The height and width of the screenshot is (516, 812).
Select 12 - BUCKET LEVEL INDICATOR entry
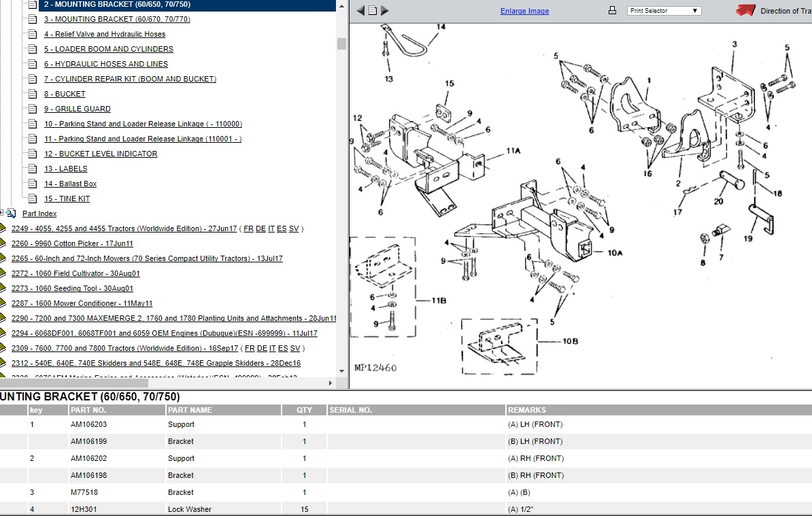[x=101, y=154]
